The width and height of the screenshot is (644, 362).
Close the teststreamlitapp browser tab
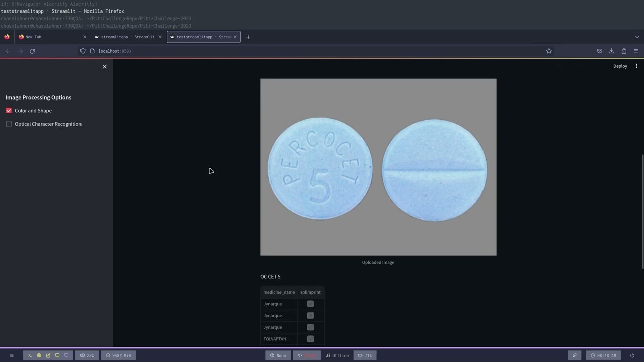(x=235, y=37)
